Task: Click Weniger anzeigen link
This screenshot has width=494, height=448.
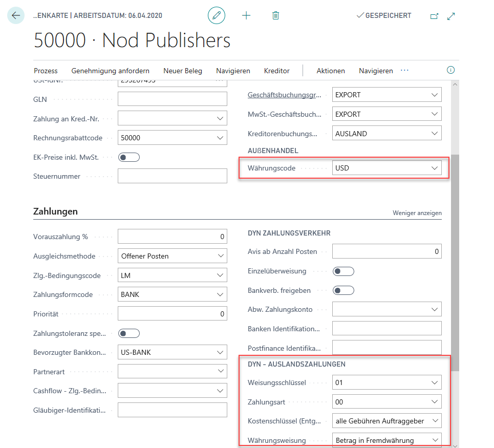Action: (417, 213)
